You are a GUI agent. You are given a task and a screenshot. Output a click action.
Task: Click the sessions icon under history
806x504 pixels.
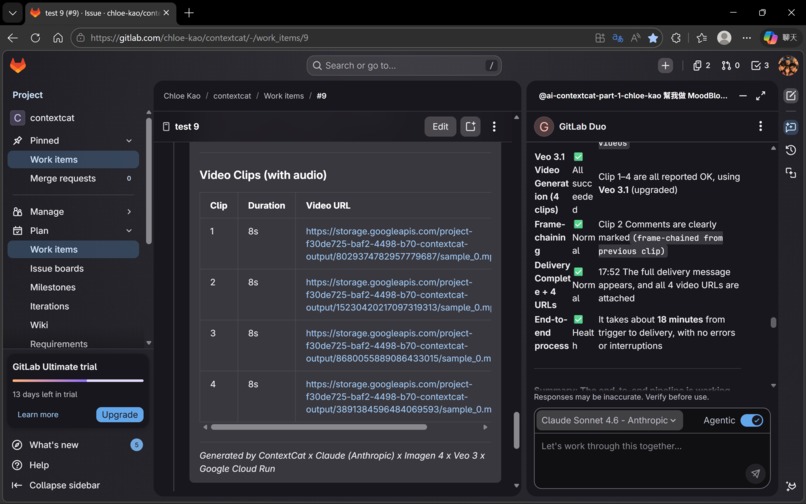[x=791, y=173]
